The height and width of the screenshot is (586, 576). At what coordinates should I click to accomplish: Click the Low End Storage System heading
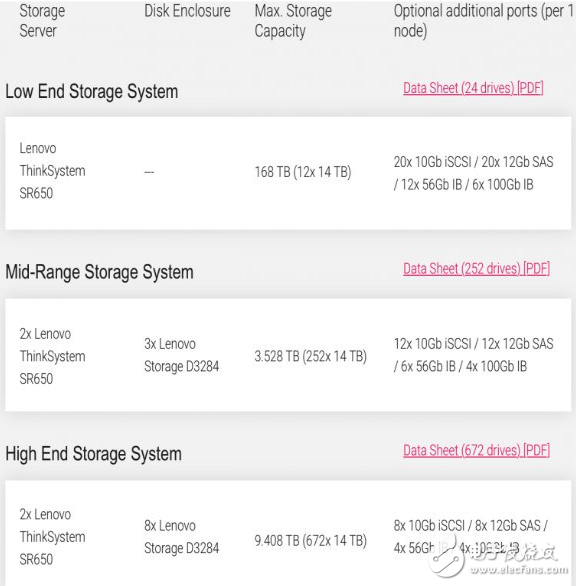(x=92, y=92)
